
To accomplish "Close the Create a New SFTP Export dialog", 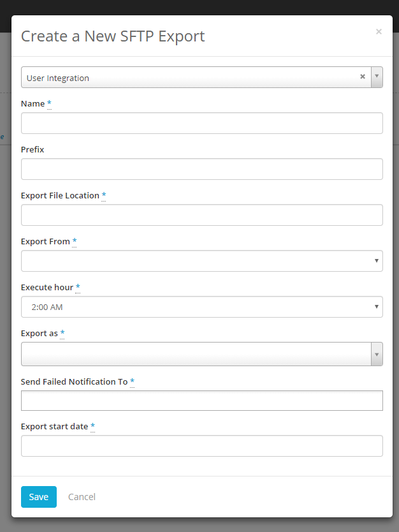I will coord(379,31).
